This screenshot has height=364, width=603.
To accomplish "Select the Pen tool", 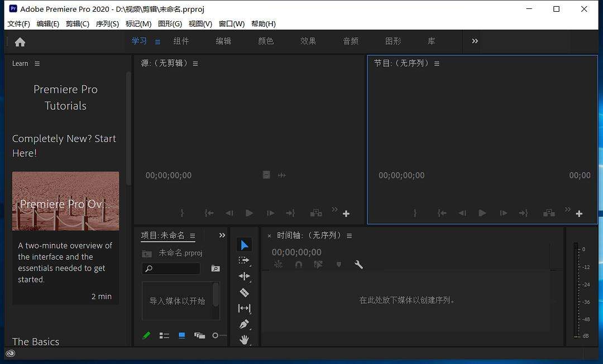I will pyautogui.click(x=245, y=324).
